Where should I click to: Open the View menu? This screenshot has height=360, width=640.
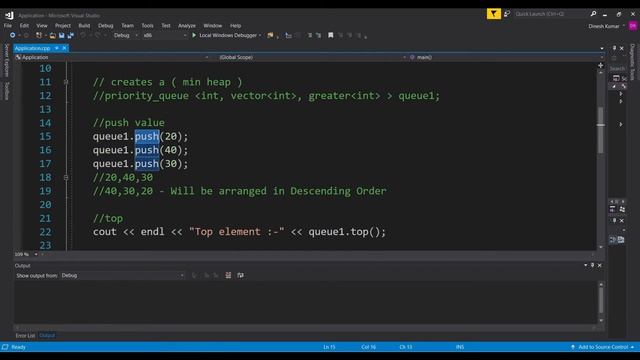(42, 26)
